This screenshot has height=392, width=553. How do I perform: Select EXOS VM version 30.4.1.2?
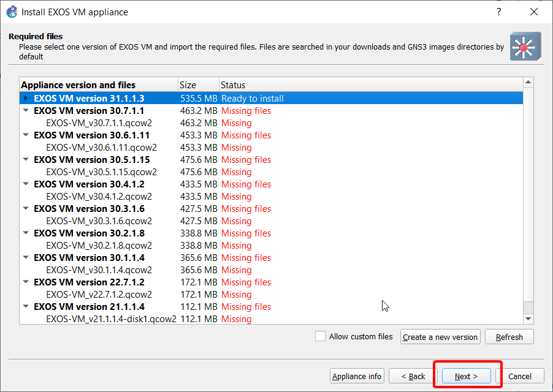[x=89, y=184]
